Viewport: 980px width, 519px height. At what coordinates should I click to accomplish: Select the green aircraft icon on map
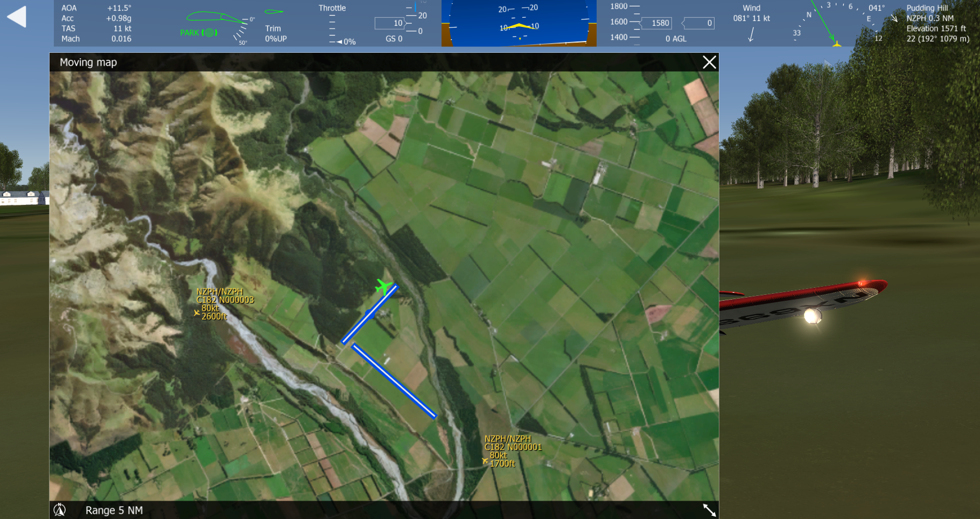click(x=383, y=286)
